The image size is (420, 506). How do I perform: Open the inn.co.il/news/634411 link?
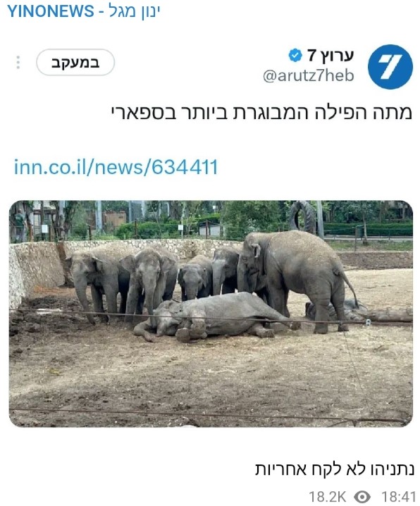pyautogui.click(x=116, y=168)
